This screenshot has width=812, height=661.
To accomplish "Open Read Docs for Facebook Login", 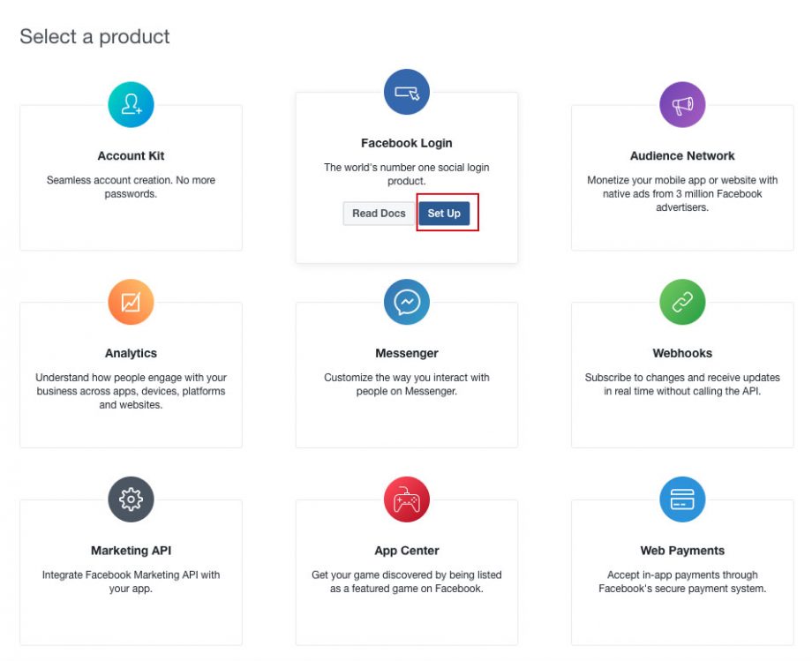I will point(379,214).
